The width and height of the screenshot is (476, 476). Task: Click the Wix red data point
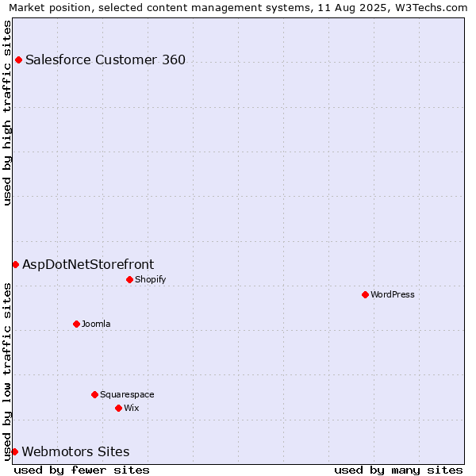(x=119, y=409)
